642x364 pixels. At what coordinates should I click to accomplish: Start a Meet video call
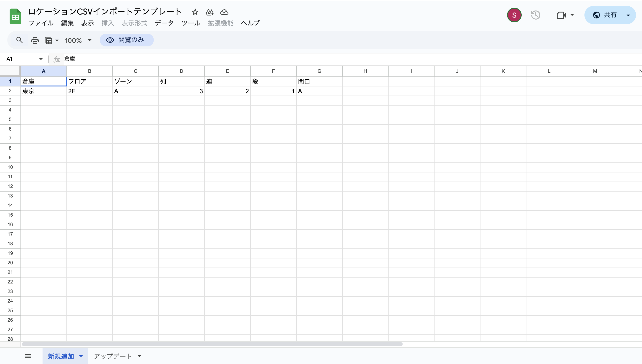tap(561, 15)
